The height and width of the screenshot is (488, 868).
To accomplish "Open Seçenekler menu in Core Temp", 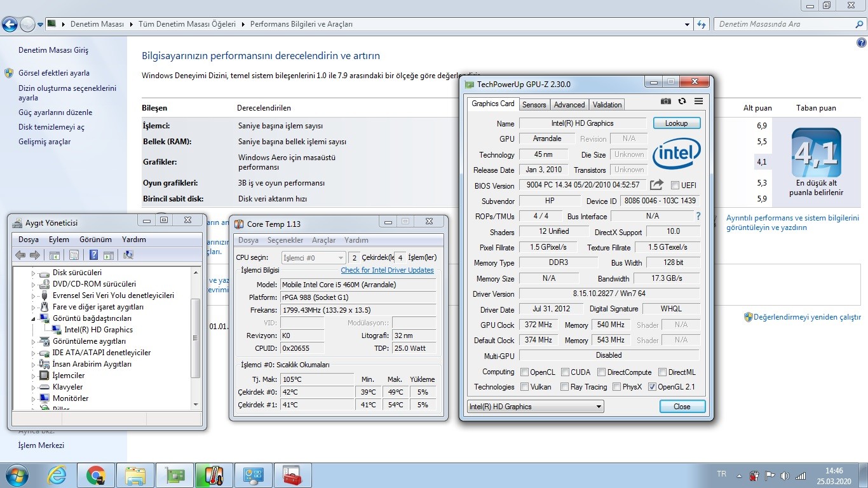I will coord(285,240).
